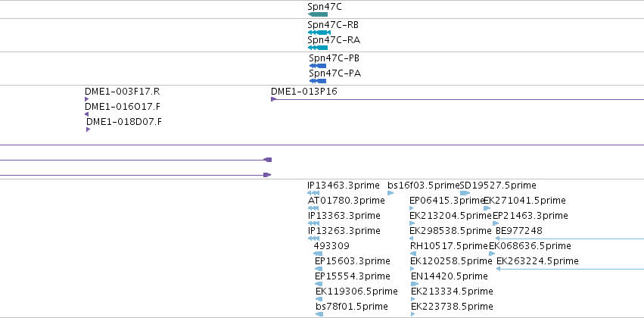644x318 pixels.
Task: Select the Spn47C gene arrow glyph
Action: 318,14
